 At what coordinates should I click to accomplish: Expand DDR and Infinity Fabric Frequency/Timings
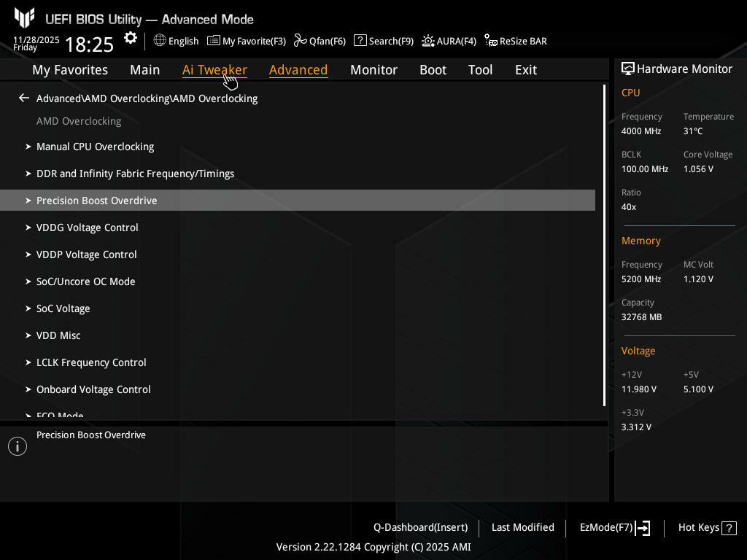[x=135, y=174]
